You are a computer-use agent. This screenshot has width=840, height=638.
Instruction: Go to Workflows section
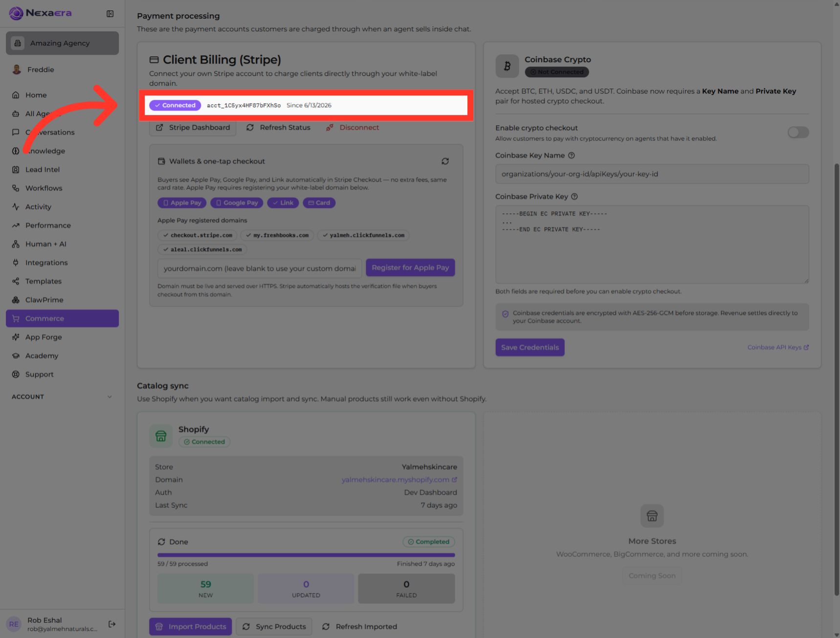click(x=62, y=188)
